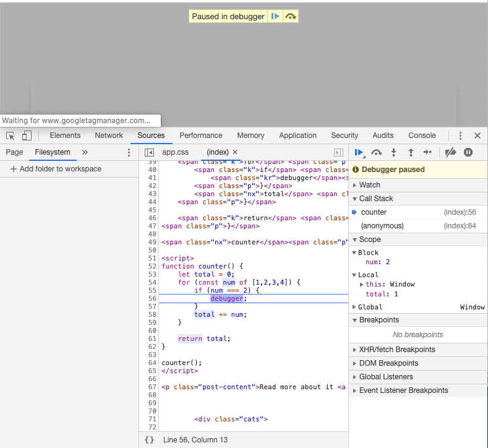Switch to the Audits tab
Screen dimensions: 488x448
pos(383,136)
